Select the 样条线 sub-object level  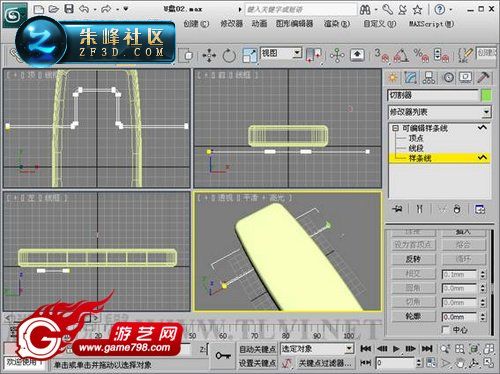click(x=420, y=158)
